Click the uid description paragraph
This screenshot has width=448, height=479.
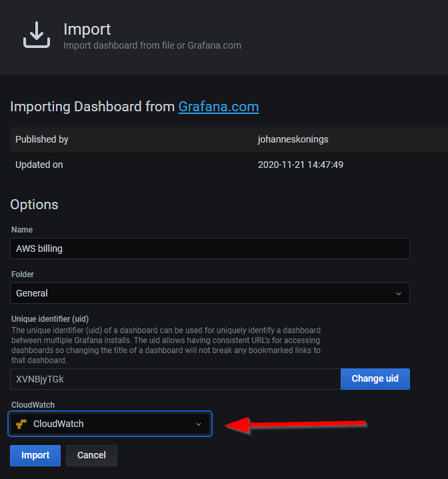point(166,346)
